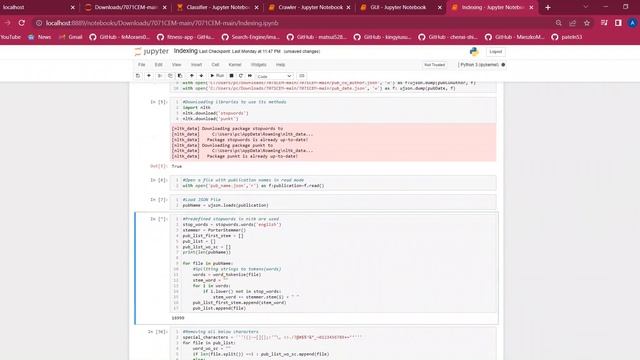
Task: Open the tab search chevron
Action: (586, 7)
